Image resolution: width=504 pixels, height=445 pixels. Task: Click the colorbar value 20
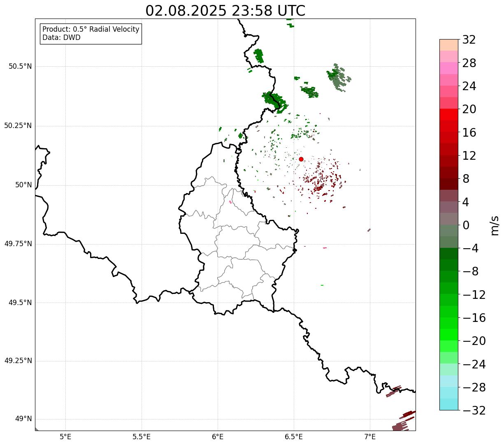click(469, 109)
